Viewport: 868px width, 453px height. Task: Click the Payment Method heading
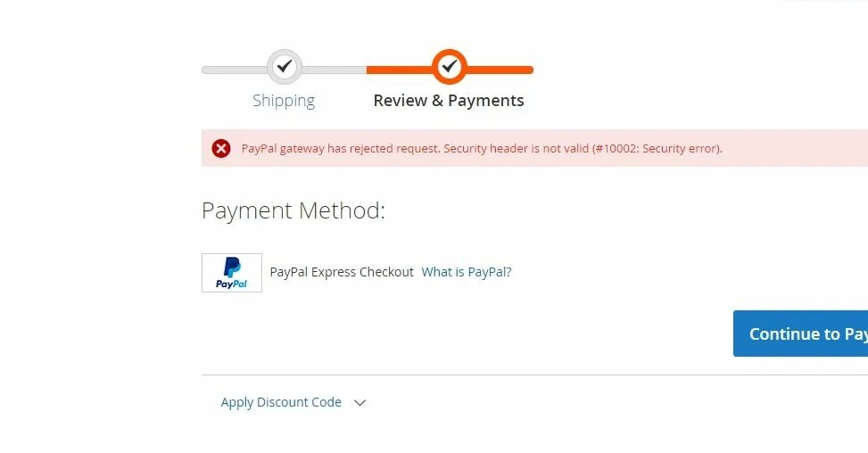pyautogui.click(x=293, y=210)
